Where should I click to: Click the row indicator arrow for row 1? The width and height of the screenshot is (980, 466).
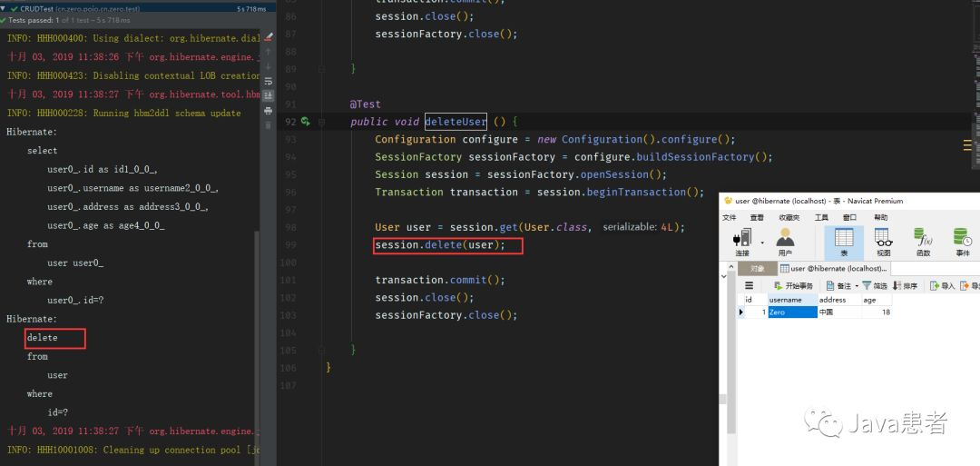[x=742, y=312]
